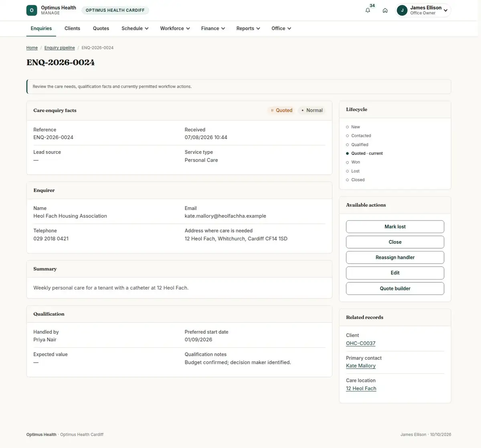Click the 'Lost' lifecycle step
The width and height of the screenshot is (481, 448).
coord(353,171)
